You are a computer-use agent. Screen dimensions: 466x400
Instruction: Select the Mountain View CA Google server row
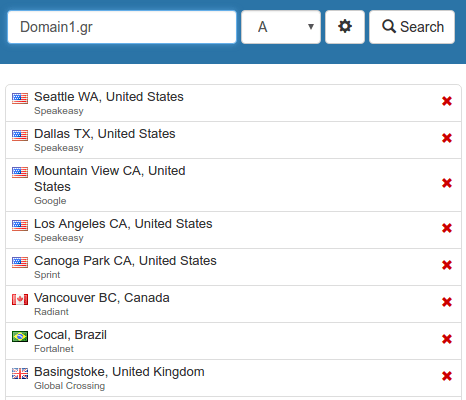pyautogui.click(x=233, y=185)
